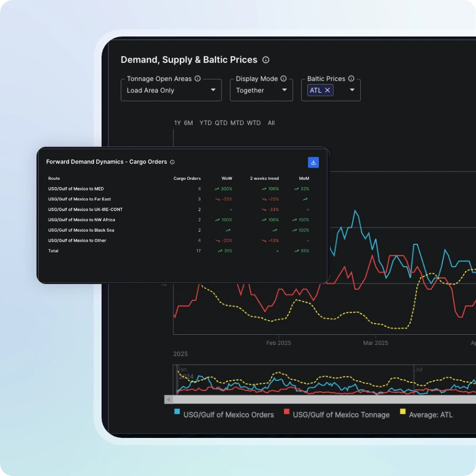Screen dimensions: 476x476
Task: Select the YTD time range
Action: pos(206,123)
